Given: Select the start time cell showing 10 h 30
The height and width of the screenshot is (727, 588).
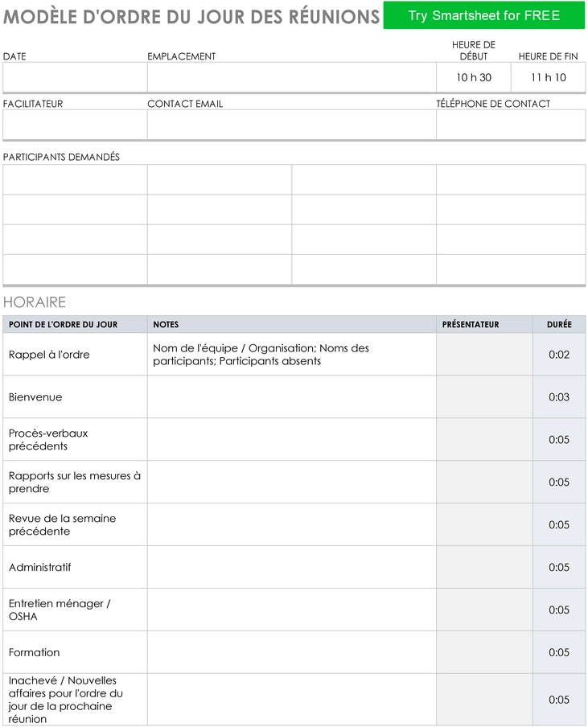Looking at the screenshot, I should tap(474, 77).
